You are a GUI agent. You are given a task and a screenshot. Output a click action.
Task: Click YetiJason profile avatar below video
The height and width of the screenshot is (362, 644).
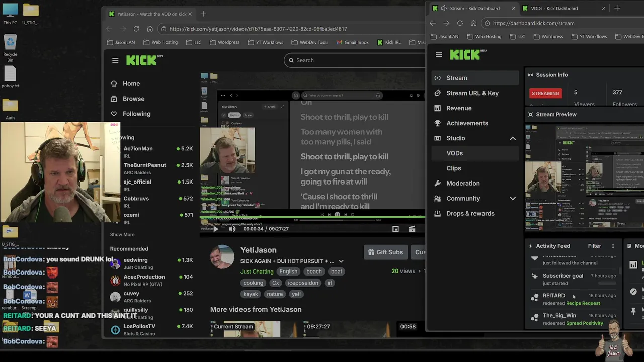222,257
